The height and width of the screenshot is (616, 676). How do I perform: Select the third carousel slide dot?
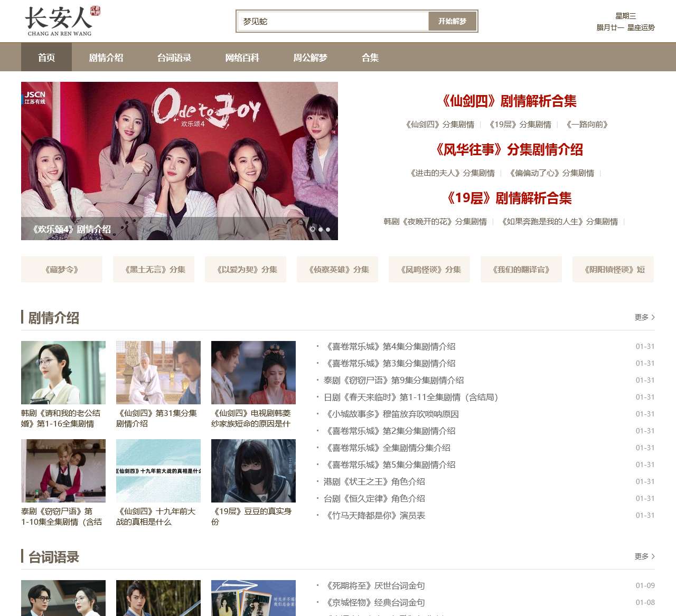coord(328,229)
